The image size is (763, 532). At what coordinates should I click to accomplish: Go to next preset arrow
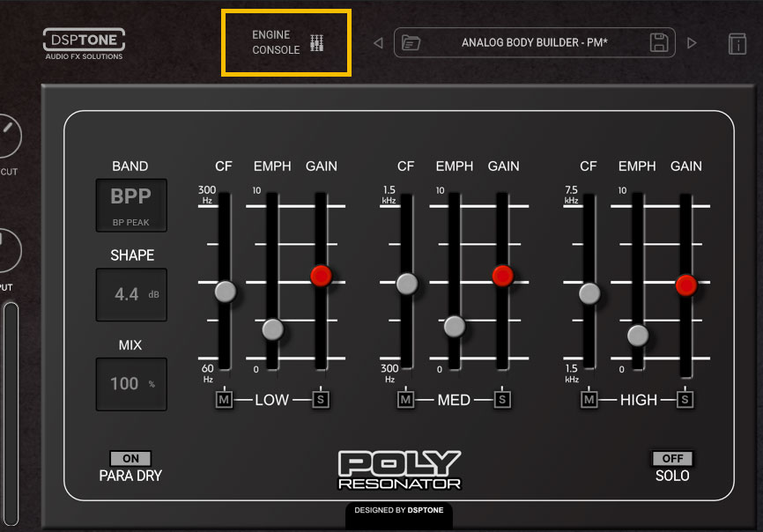[692, 43]
